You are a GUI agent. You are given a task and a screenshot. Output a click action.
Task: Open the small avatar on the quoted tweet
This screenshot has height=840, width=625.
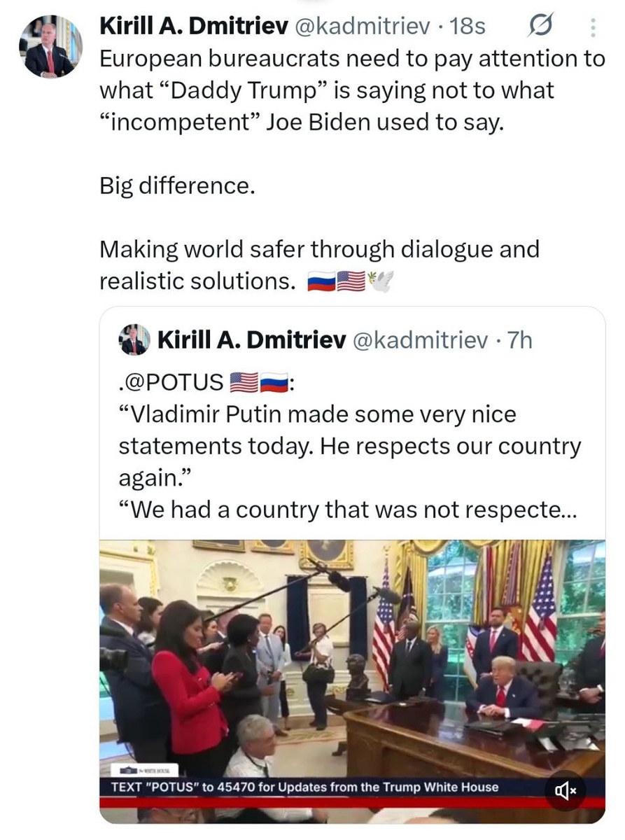[x=134, y=340]
